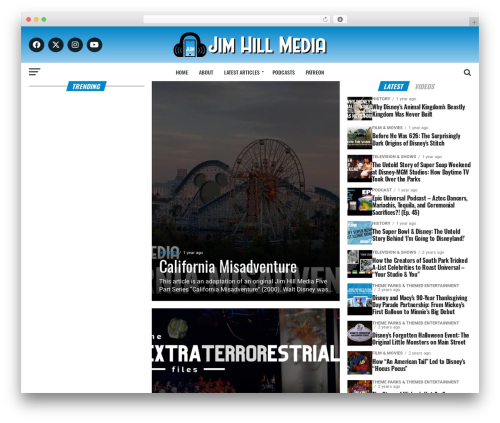The height and width of the screenshot is (423, 500).
Task: Go to the Home menu item
Action: (x=182, y=72)
